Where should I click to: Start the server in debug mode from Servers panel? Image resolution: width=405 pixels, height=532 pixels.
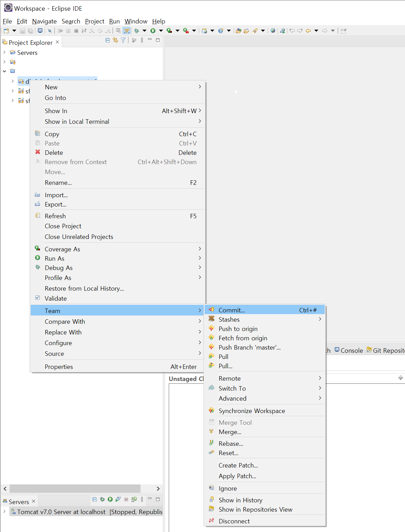pyautogui.click(x=102, y=499)
